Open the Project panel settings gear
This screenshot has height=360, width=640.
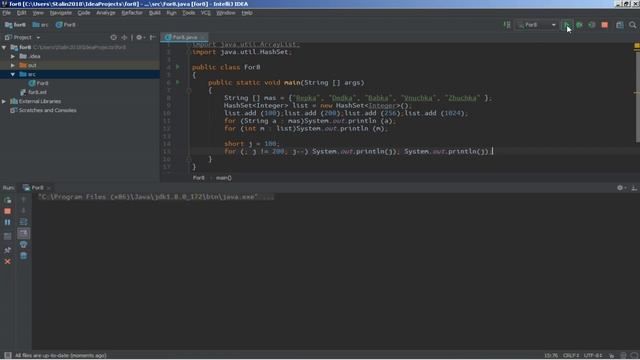tap(139, 37)
